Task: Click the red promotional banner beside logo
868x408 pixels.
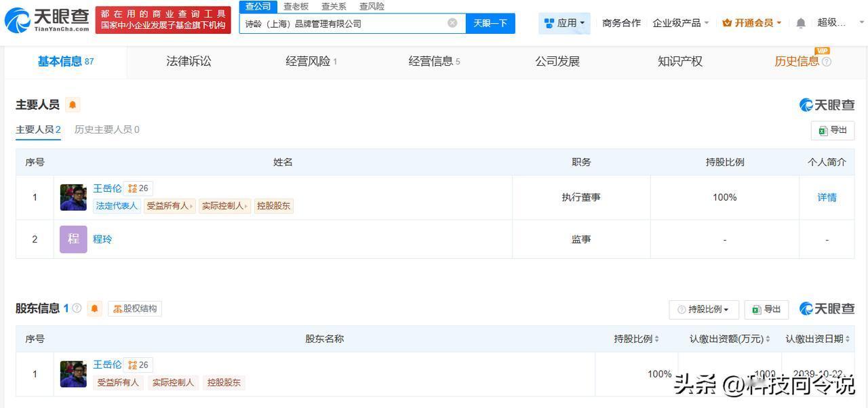Action: 163,19
